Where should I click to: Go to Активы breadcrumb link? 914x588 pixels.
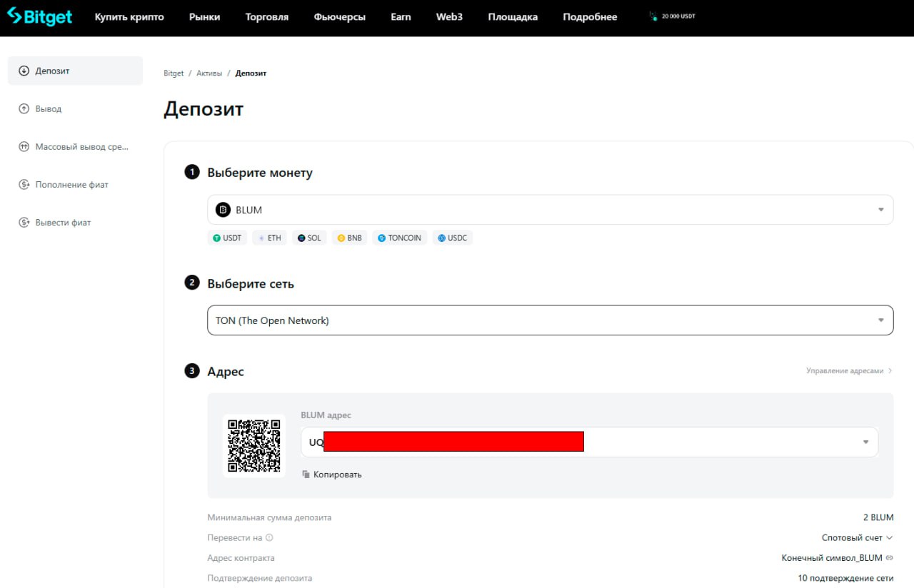(209, 73)
